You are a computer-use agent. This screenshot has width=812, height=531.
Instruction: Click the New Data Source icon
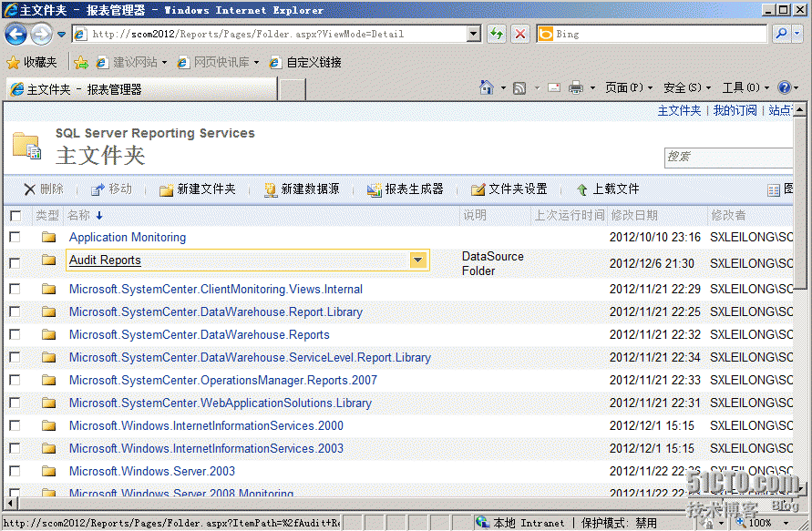click(270, 190)
